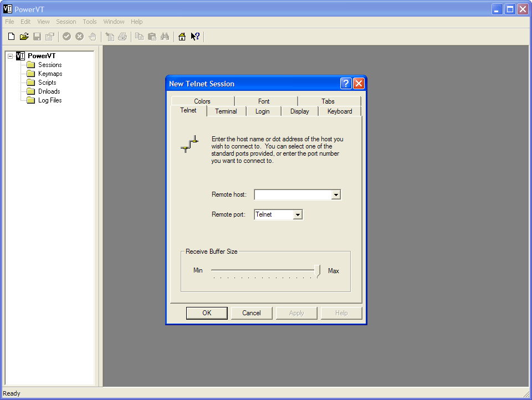The image size is (532, 400).
Task: Activate the context Help arrow icon
Action: [x=194, y=36]
